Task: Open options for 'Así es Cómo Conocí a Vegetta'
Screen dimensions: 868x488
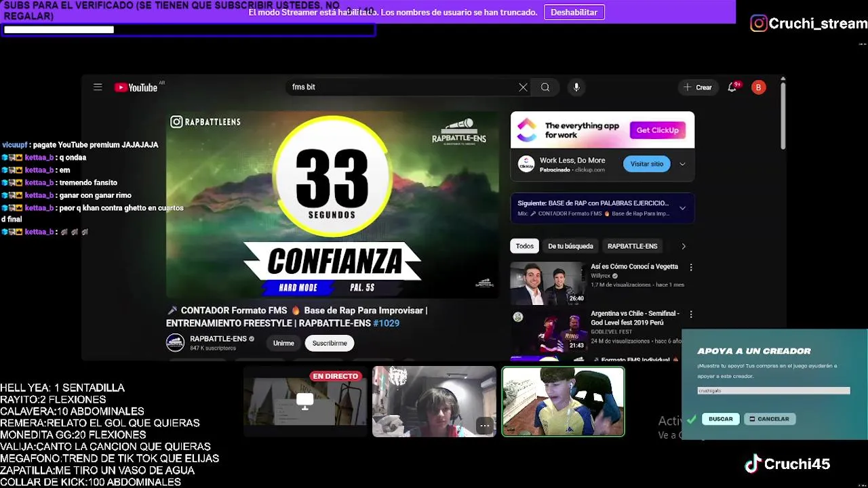Action: click(x=690, y=268)
